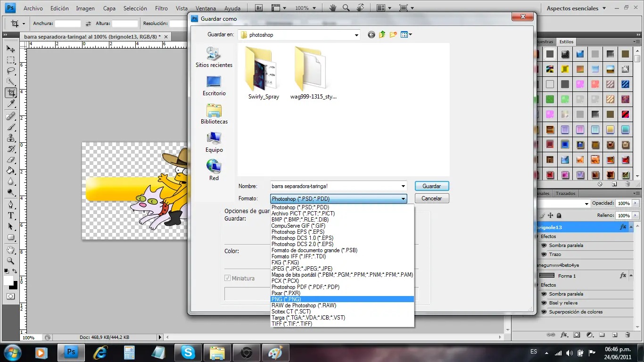Toggle Quick Mask mode
644x362 pixels.
10,296
